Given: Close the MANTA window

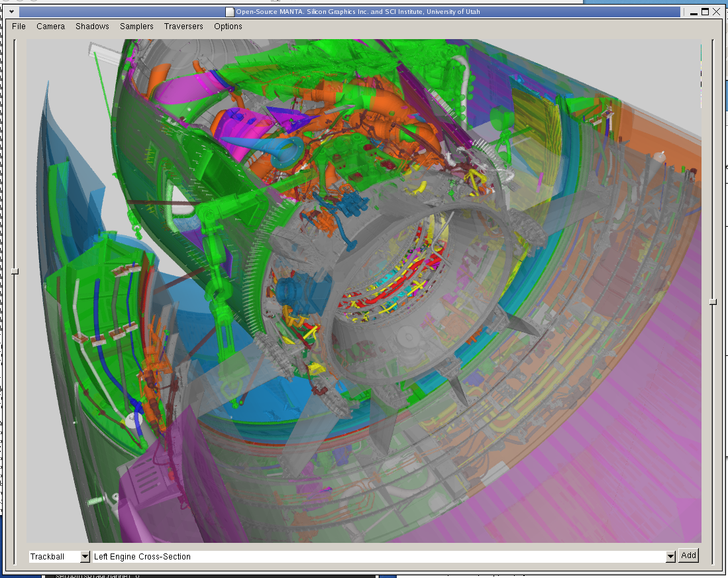Looking at the screenshot, I should point(716,12).
